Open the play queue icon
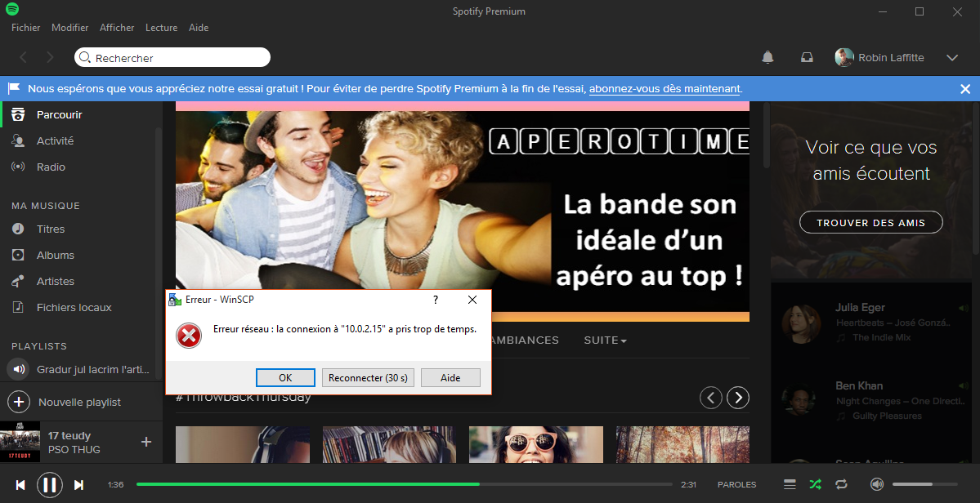Viewport: 980px width, 503px height. 790,484
